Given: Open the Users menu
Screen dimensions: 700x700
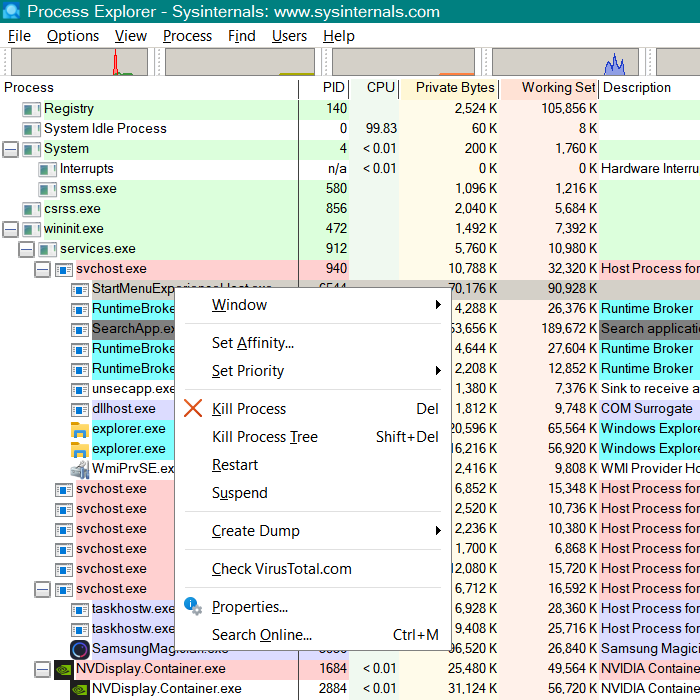Looking at the screenshot, I should point(289,36).
